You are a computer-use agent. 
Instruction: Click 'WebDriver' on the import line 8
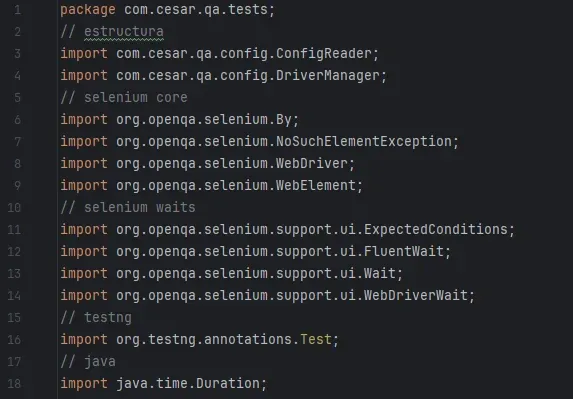(312, 163)
